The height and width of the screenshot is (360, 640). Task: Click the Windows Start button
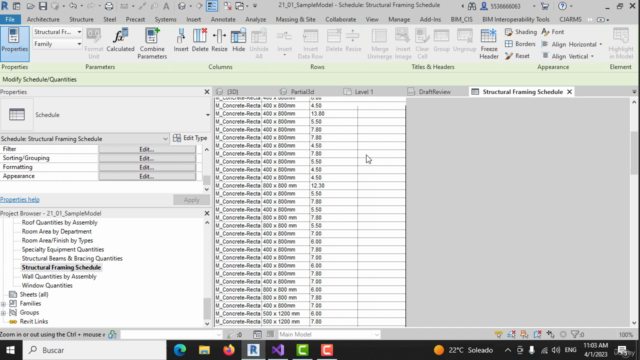click(10, 350)
